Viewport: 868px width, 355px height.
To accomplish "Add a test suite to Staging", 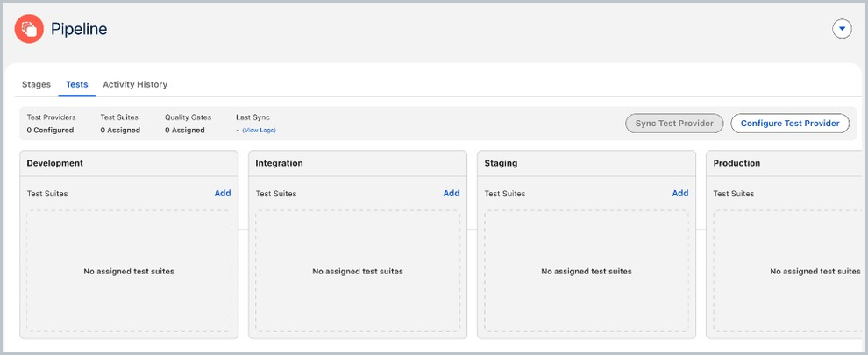I will (680, 194).
